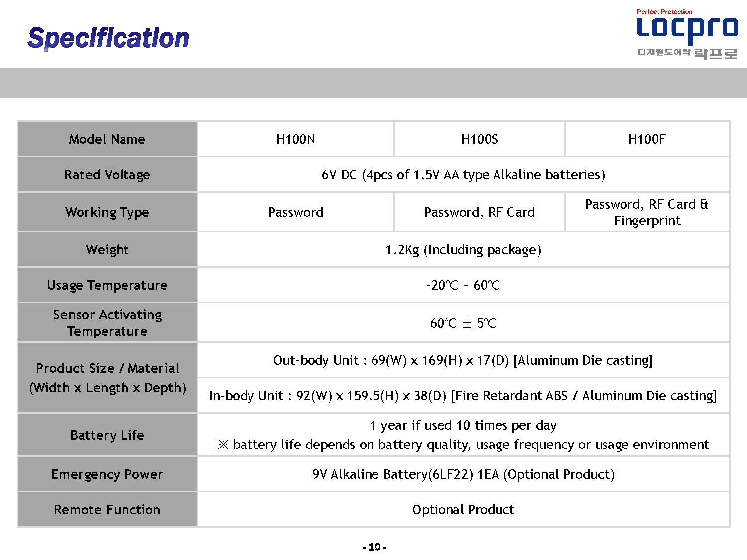Click the Out-body Unit dimensions row
The image size is (747, 560).
(463, 360)
